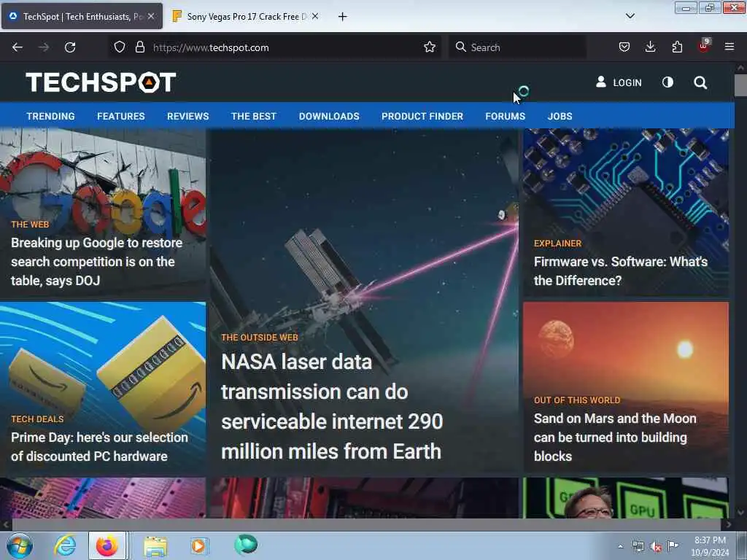The width and height of the screenshot is (747, 560).
Task: Open the FEATURES section
Action: 121,116
